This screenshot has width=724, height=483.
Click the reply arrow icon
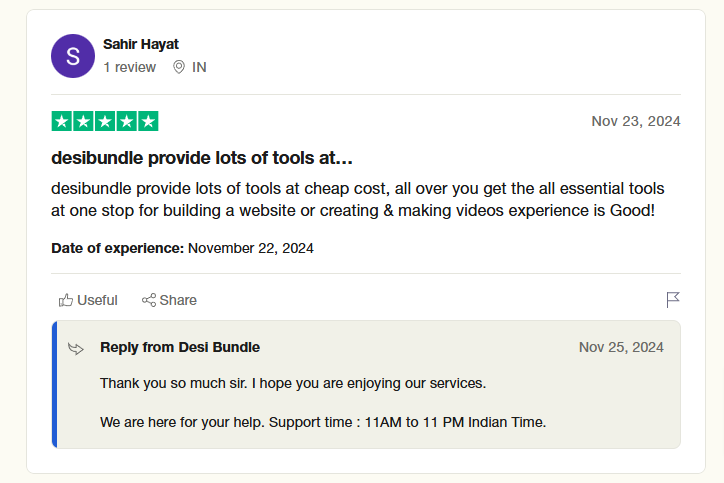pos(76,348)
